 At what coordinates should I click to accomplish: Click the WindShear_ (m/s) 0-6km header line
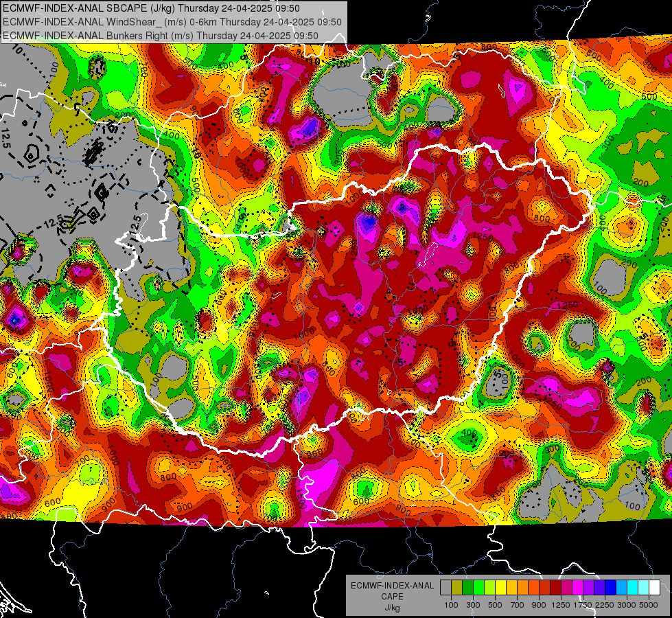(x=172, y=22)
